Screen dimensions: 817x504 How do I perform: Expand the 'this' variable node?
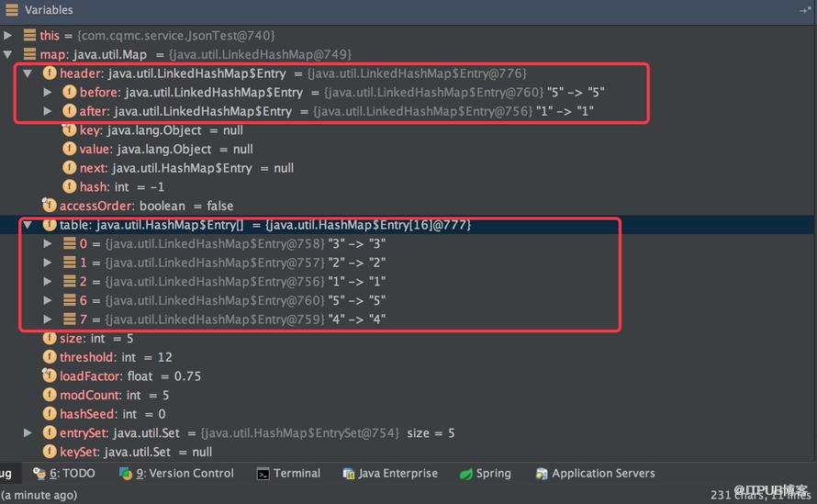(x=8, y=36)
